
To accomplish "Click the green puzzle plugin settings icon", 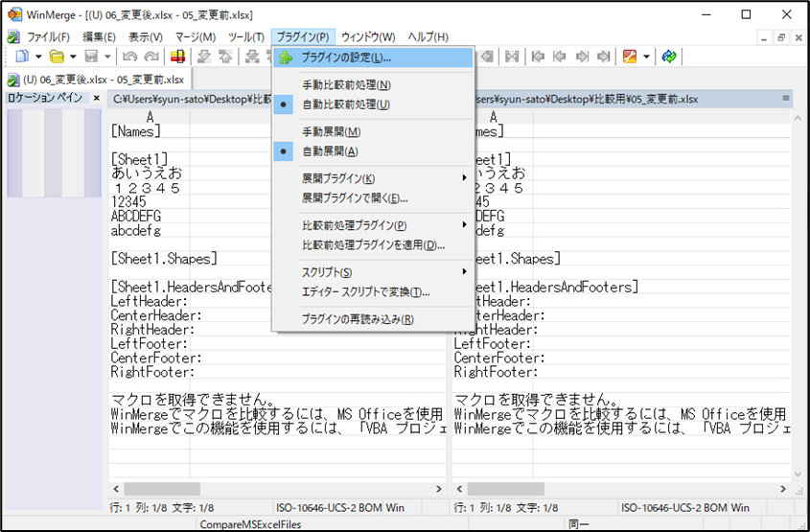I will tap(285, 58).
